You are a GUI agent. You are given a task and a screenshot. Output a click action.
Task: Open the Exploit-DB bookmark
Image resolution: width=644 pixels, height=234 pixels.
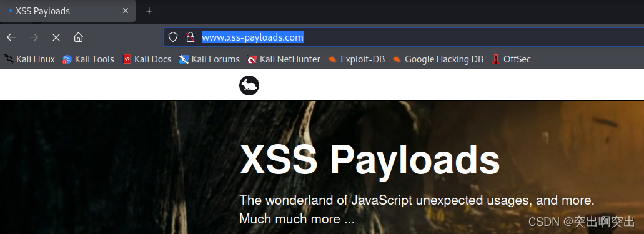pyautogui.click(x=357, y=59)
